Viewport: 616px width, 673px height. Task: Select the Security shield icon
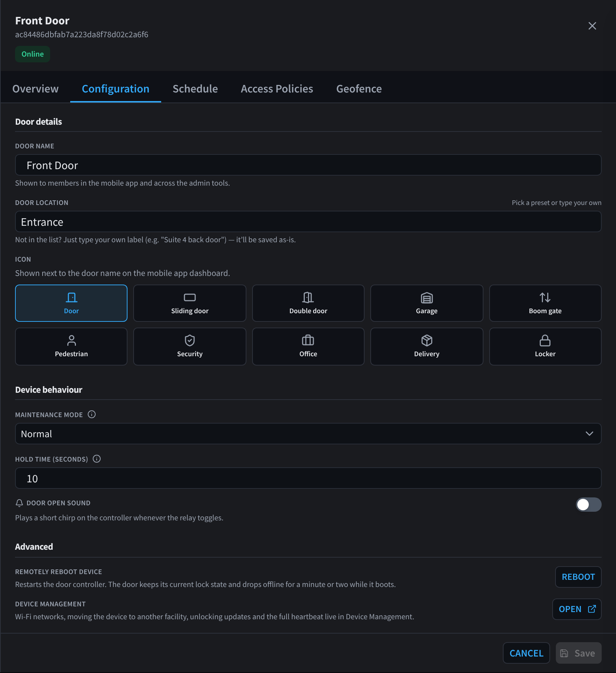190,347
